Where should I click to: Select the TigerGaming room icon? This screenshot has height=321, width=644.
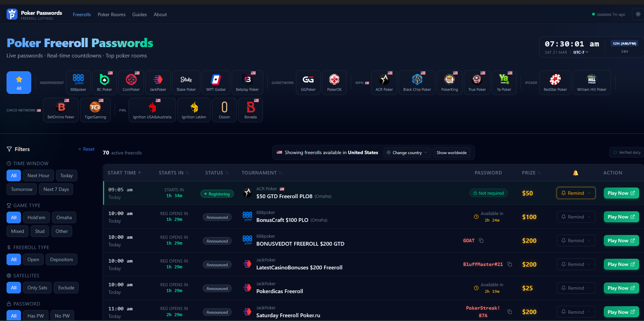coord(95,110)
